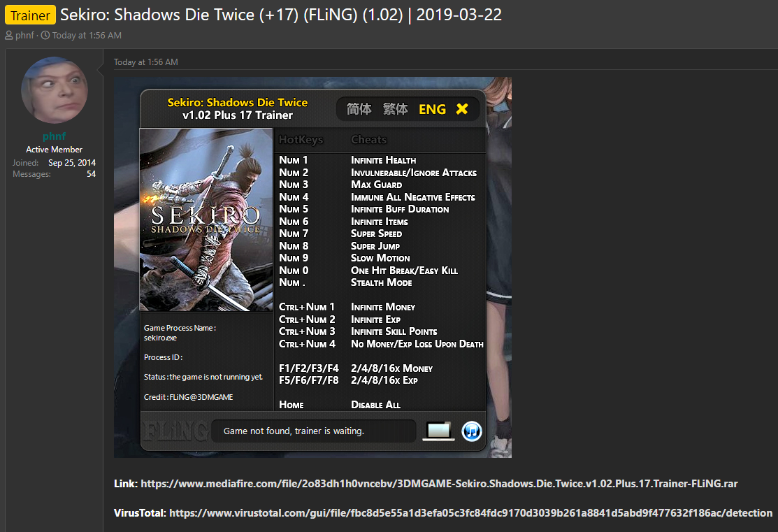Open phnf profile from username under avatar

coord(54,136)
